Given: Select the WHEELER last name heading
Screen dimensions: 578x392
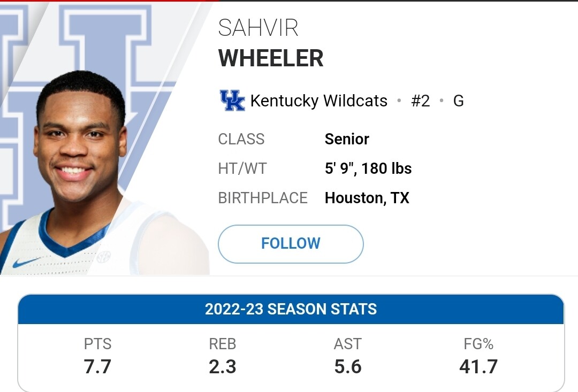Looking at the screenshot, I should point(271,58).
